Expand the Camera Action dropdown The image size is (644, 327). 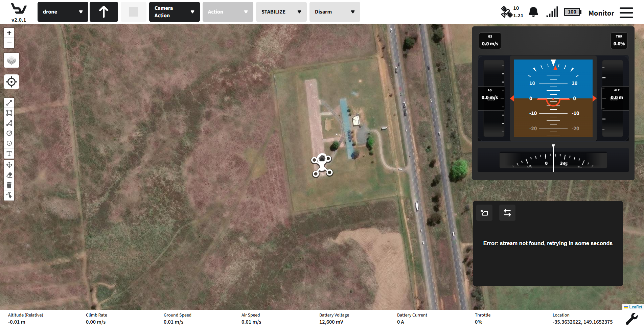(x=174, y=12)
